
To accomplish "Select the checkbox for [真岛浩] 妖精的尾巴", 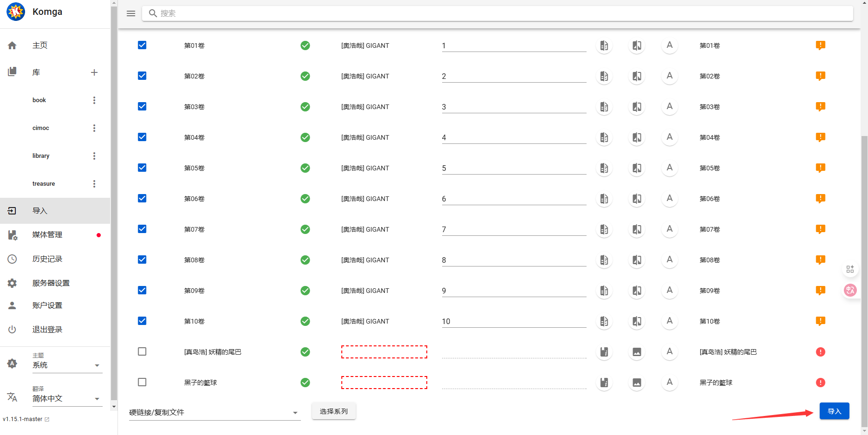I will [x=142, y=351].
